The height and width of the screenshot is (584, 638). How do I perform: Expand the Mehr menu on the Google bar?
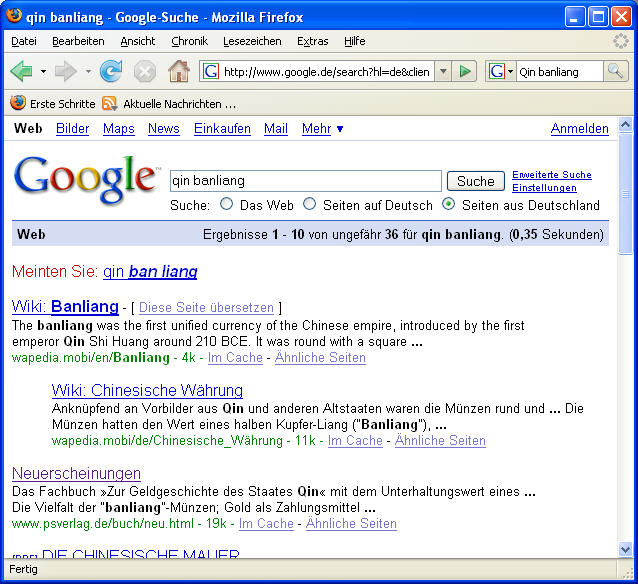coord(322,129)
